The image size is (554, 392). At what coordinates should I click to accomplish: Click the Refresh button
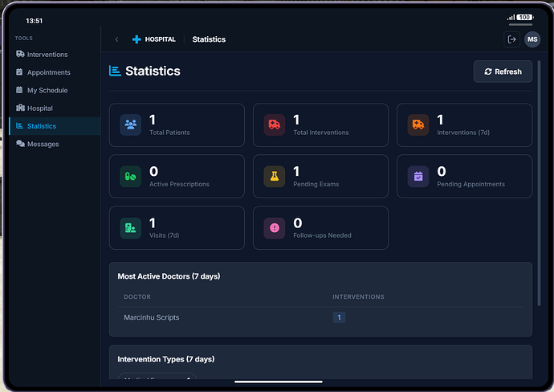[x=503, y=71]
